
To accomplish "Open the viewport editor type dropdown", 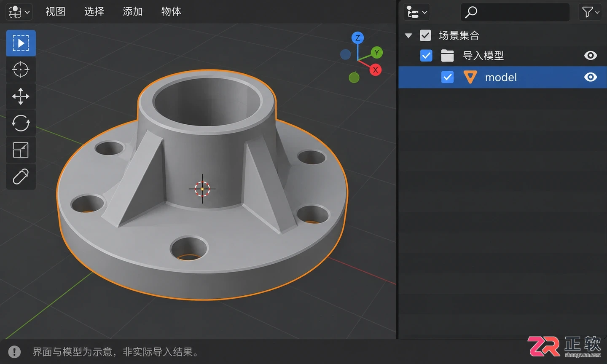I will (x=19, y=12).
